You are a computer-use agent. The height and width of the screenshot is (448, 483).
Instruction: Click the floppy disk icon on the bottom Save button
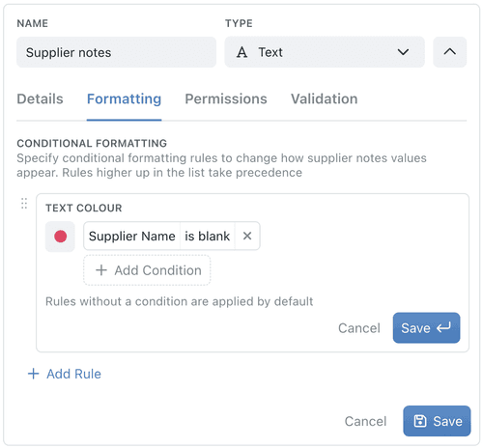coord(420,421)
